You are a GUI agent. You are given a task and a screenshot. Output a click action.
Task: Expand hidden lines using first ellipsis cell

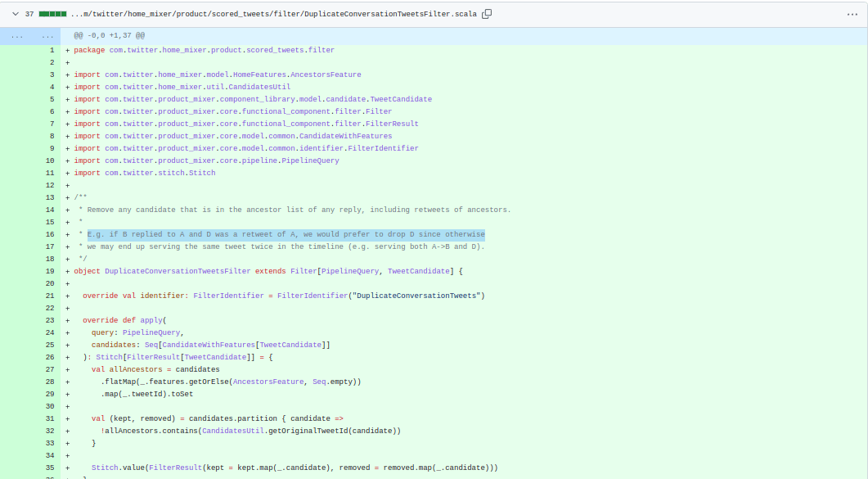tap(16, 36)
